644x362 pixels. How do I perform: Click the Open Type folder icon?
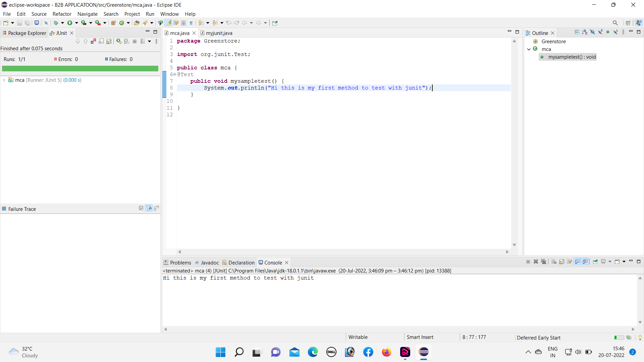click(137, 23)
